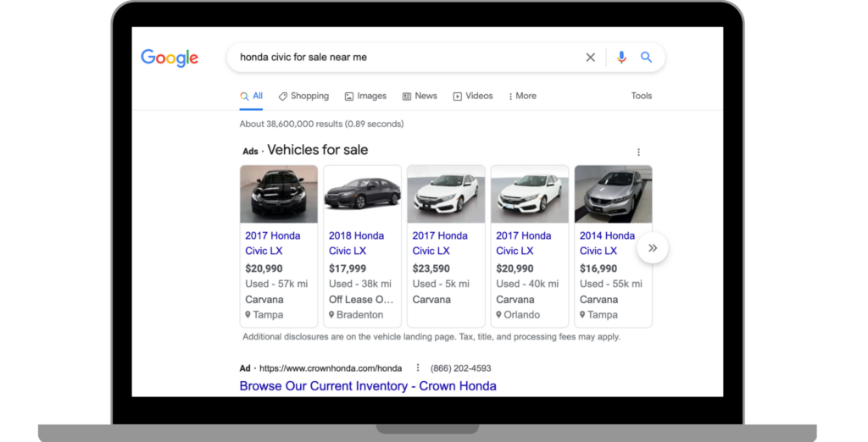Click crownhonda.com ad URL
The width and height of the screenshot is (868, 442).
tap(331, 368)
